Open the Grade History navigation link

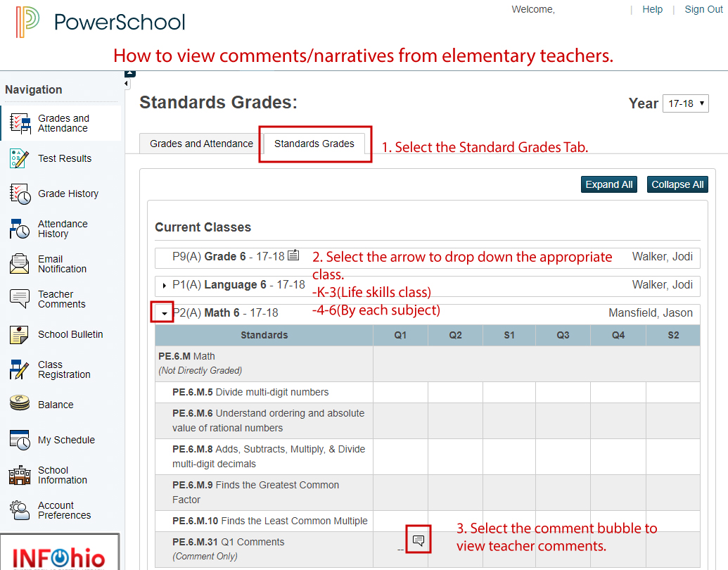[68, 194]
